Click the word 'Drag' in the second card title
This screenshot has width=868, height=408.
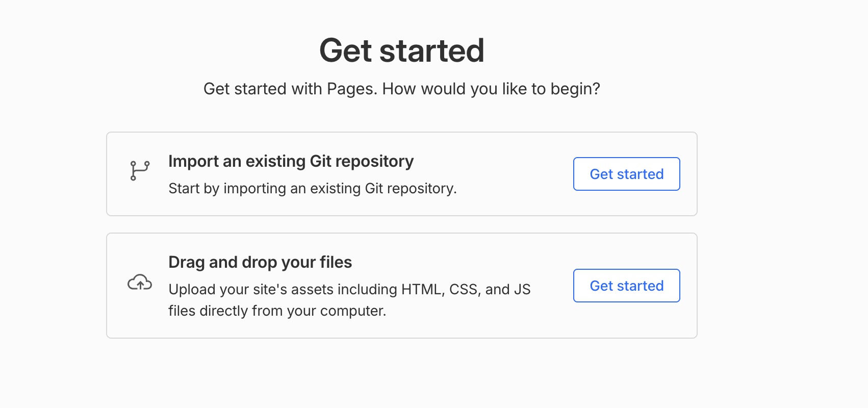(187, 262)
